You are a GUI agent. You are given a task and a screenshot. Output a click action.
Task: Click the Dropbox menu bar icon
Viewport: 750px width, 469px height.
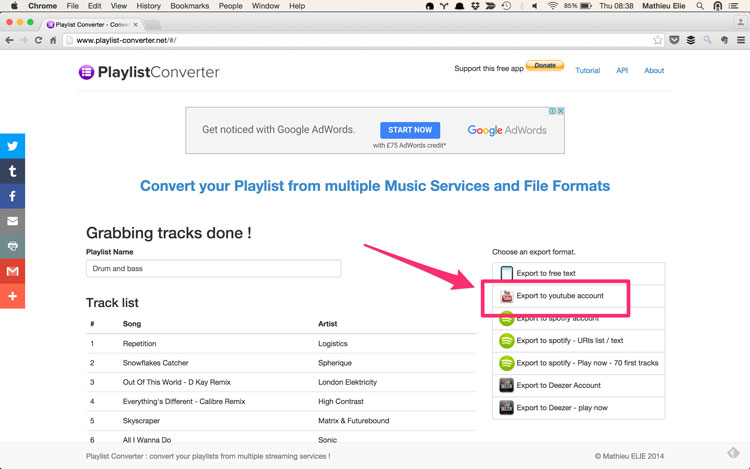(x=475, y=6)
